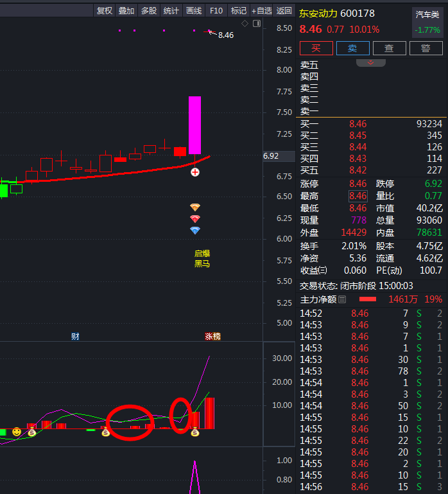Click the smiley face icon in the indicator panel
The image size is (448, 494).
pyautogui.click(x=17, y=432)
